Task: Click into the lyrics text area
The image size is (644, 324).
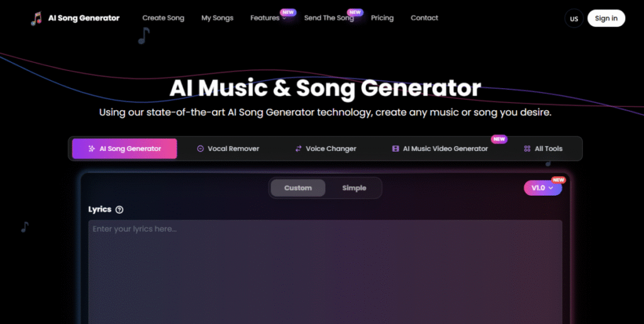Action: [325, 271]
